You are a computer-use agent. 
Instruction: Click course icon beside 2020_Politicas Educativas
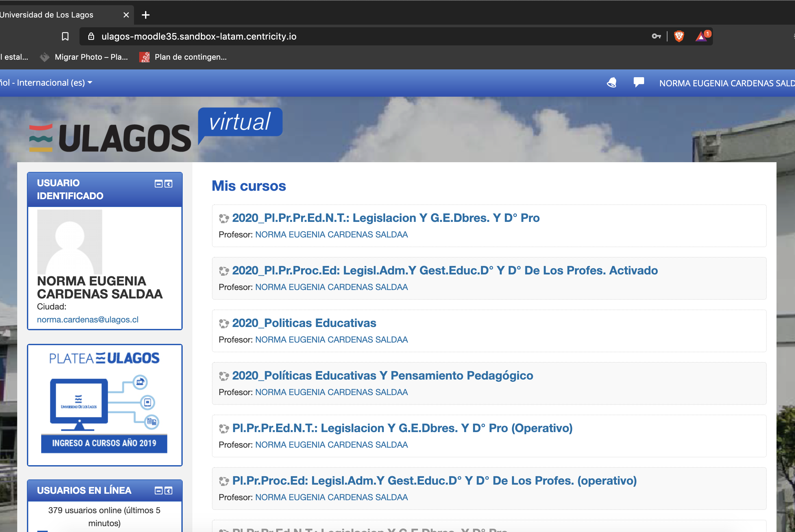224,324
